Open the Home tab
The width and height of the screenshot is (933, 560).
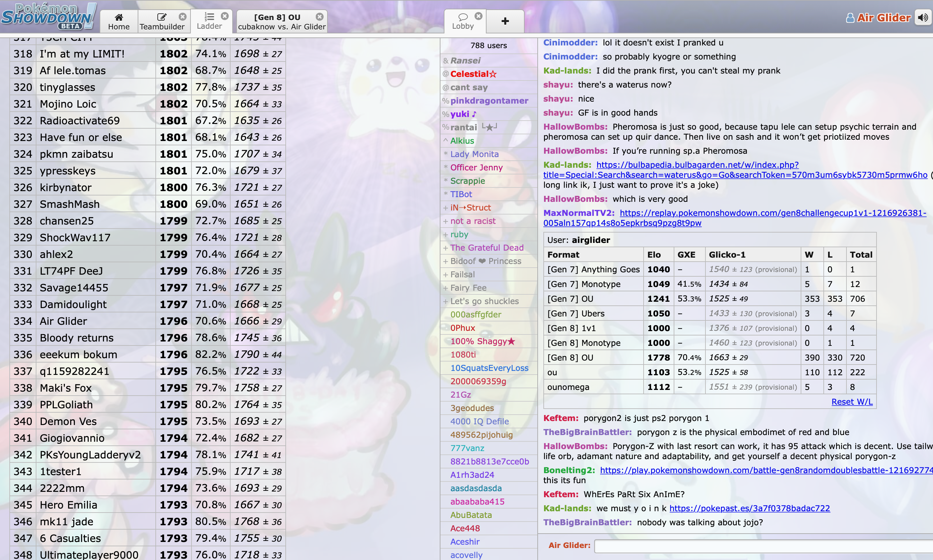[119, 21]
